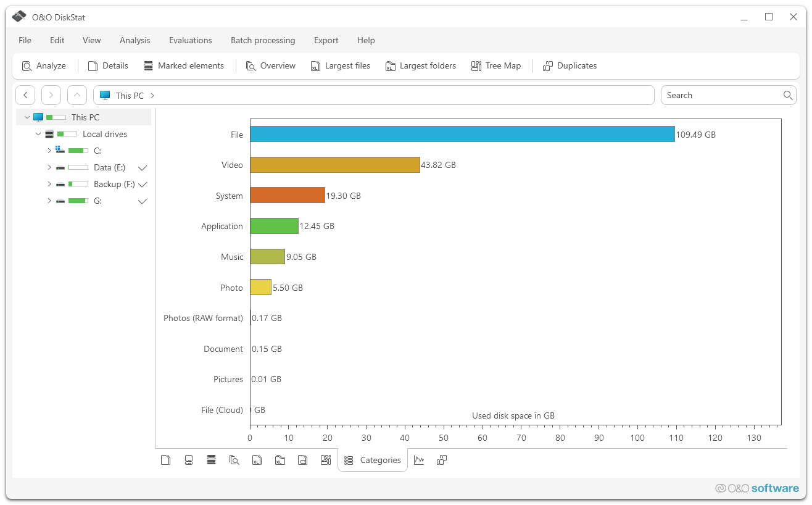812x505 pixels.
Task: Click the blue File bar in the chart
Action: tap(462, 134)
